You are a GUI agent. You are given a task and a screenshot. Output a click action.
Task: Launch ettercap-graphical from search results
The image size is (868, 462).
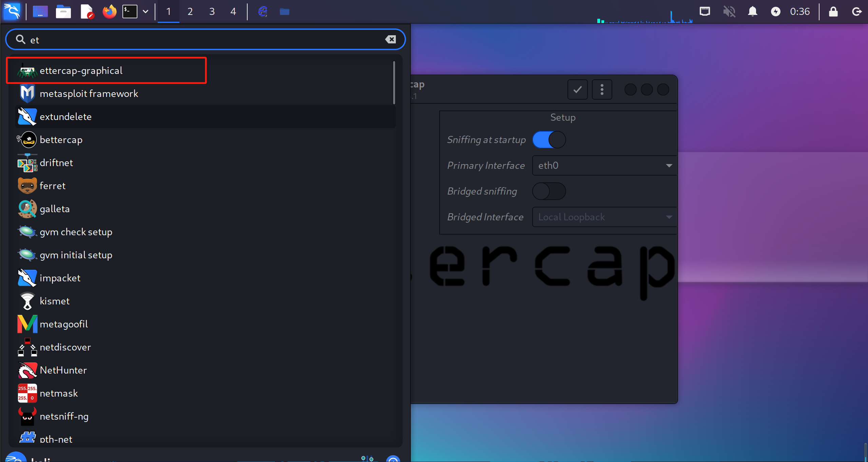coord(81,71)
